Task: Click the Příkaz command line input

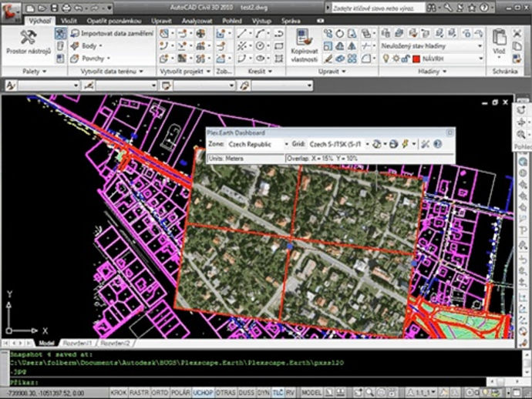Action: [x=247, y=382]
